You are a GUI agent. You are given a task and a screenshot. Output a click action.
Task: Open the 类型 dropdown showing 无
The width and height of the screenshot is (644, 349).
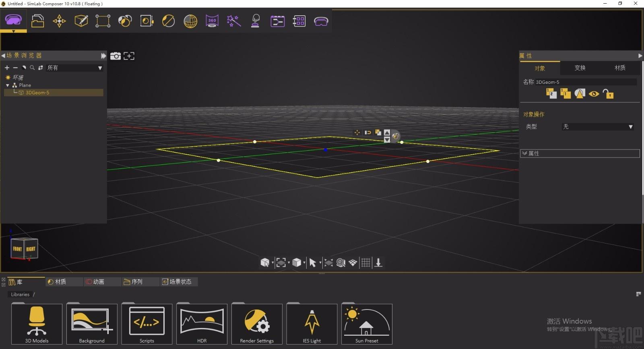598,127
